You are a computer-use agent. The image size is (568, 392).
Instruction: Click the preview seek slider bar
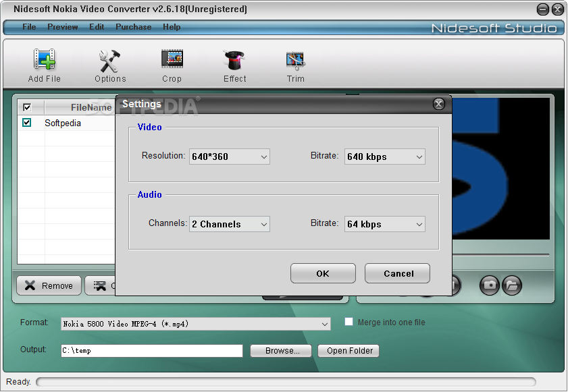(501, 255)
